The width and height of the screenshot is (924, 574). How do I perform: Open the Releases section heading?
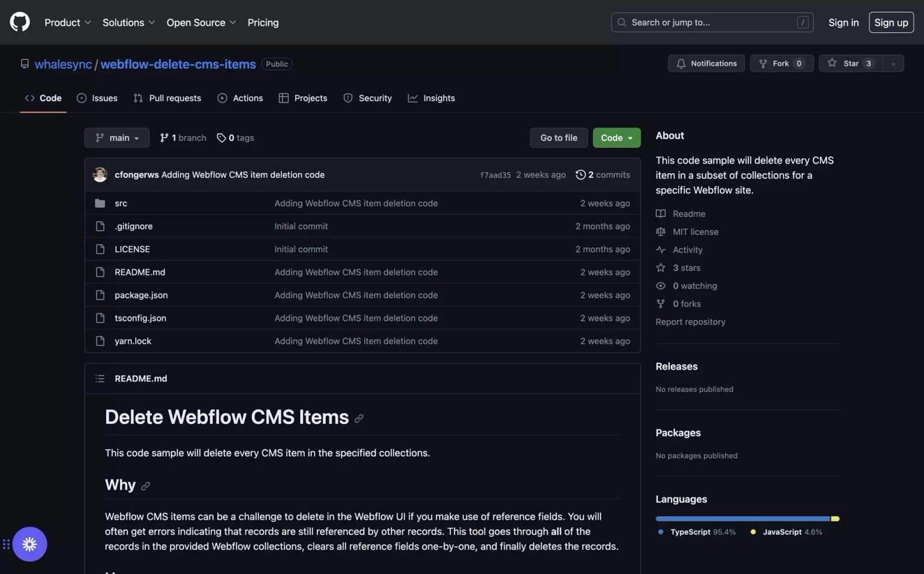point(676,367)
